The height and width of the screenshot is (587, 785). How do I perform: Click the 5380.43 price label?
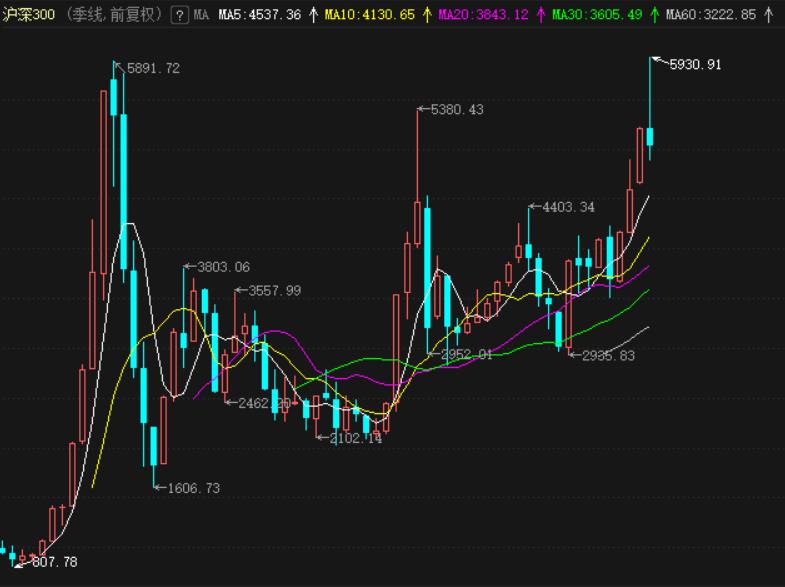(457, 110)
